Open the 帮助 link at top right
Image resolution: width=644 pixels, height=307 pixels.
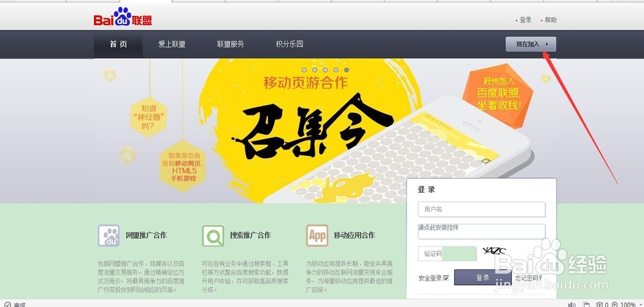pyautogui.click(x=551, y=20)
